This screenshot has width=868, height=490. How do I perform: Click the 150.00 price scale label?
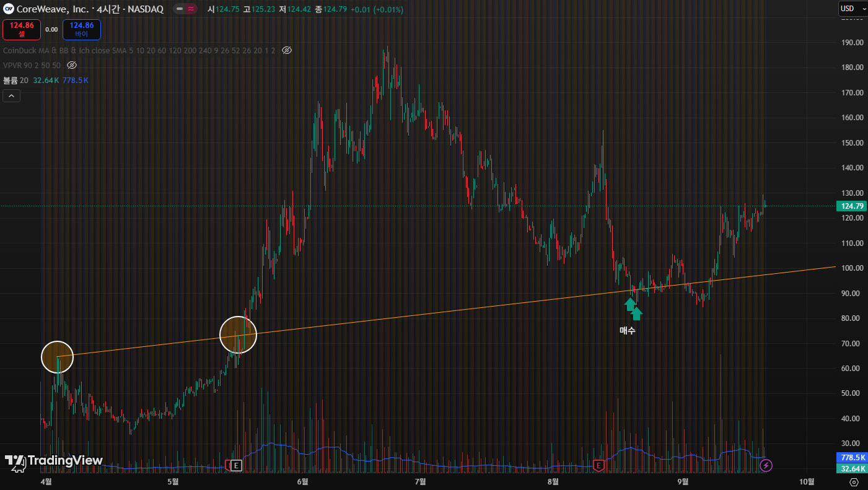[853, 142]
